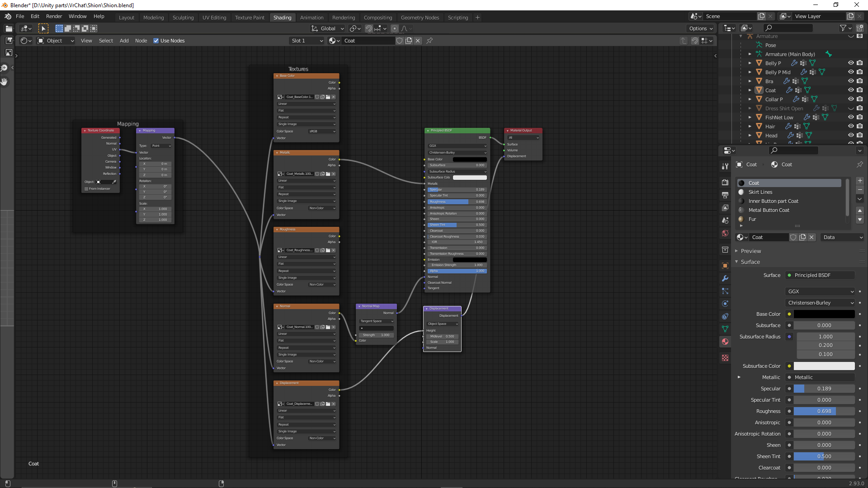
Task: Toggle the pin icon in node editor header
Action: pyautogui.click(x=429, y=41)
